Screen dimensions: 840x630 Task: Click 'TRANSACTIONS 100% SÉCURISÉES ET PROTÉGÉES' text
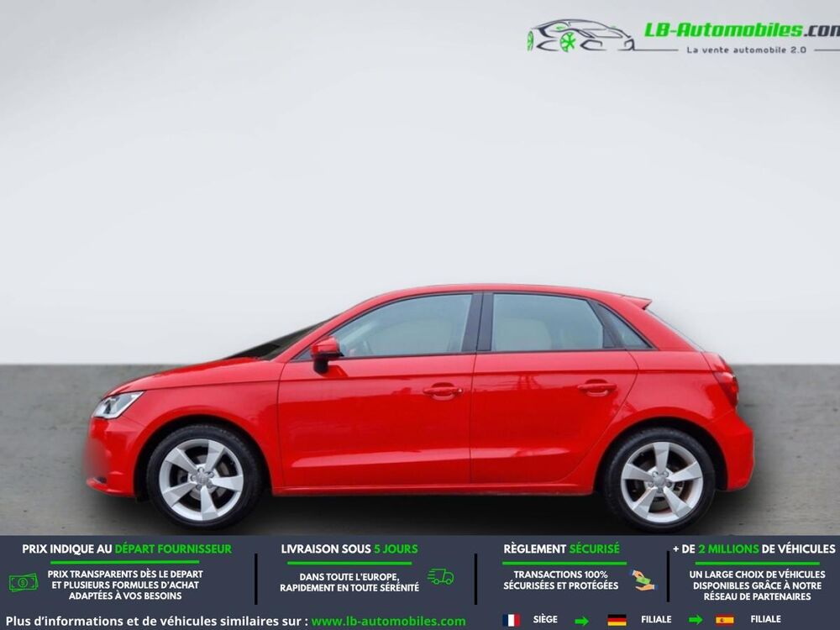(x=561, y=580)
